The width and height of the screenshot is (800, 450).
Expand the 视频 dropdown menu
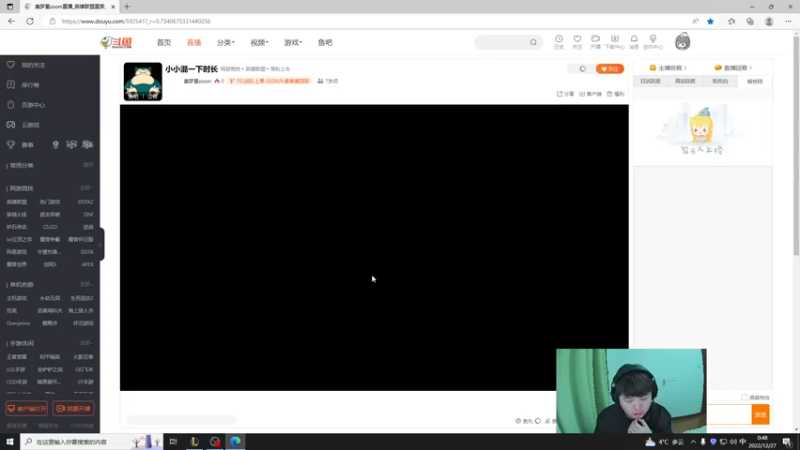[259, 42]
